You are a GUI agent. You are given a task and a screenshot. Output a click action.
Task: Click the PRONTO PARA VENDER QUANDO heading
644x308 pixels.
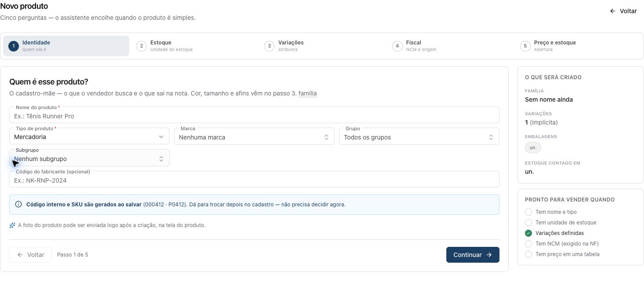[570, 200]
